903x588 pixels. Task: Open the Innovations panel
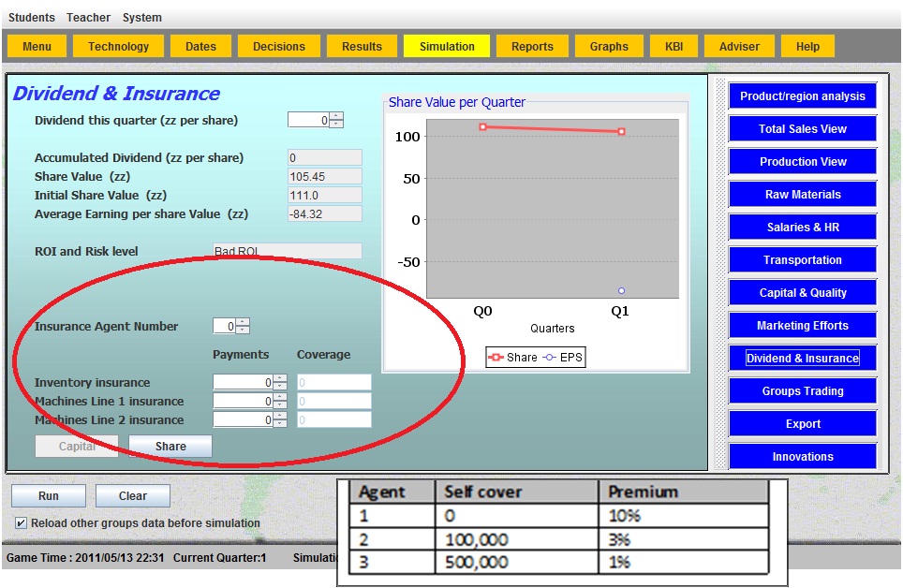click(x=803, y=457)
